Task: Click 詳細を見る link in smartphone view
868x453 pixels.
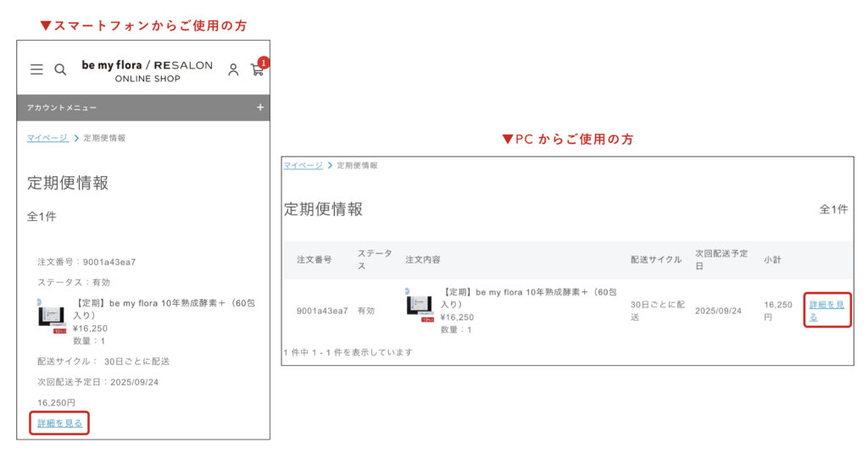Action: point(60,423)
